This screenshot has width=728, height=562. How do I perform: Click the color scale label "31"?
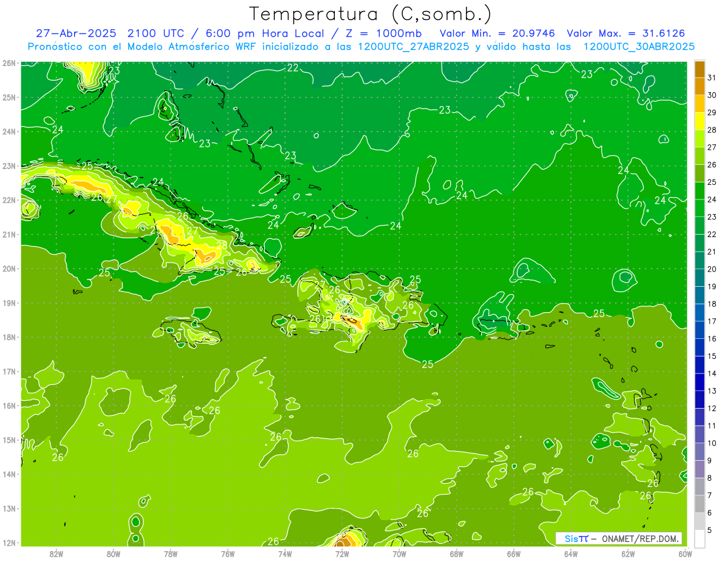[x=712, y=78]
